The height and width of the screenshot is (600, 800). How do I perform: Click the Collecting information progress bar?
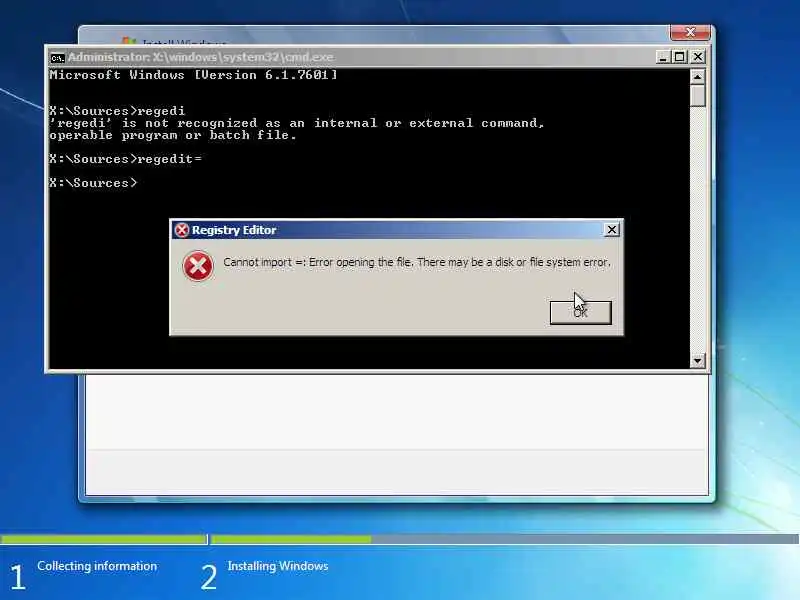pyautogui.click(x=104, y=539)
